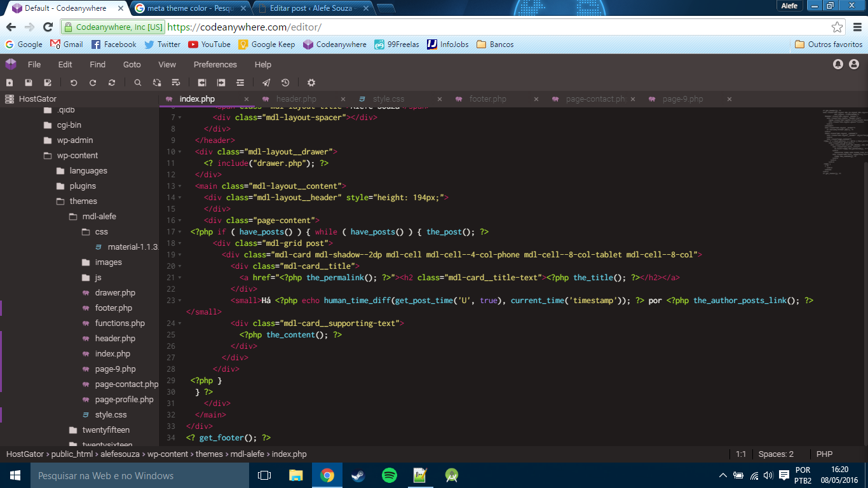The image size is (868, 488).
Task: Click the New File toolbar icon
Action: 10,83
